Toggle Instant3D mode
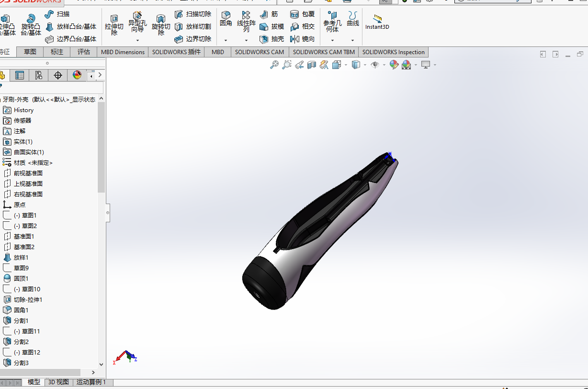 coord(377,22)
